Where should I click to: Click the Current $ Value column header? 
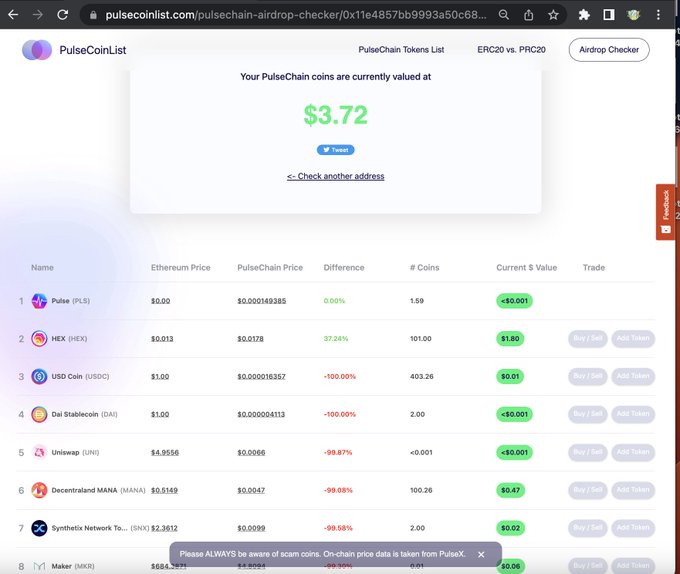point(526,267)
